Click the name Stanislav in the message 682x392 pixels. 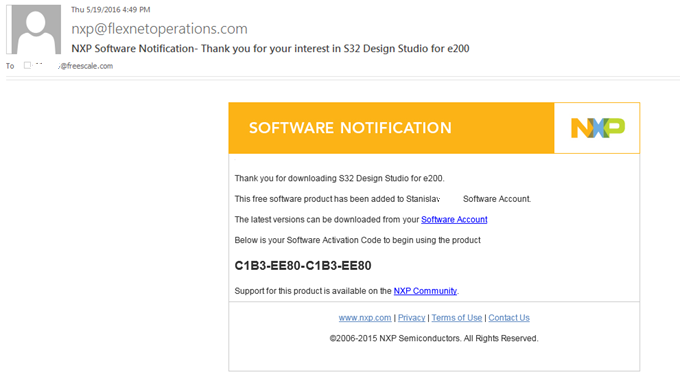423,199
